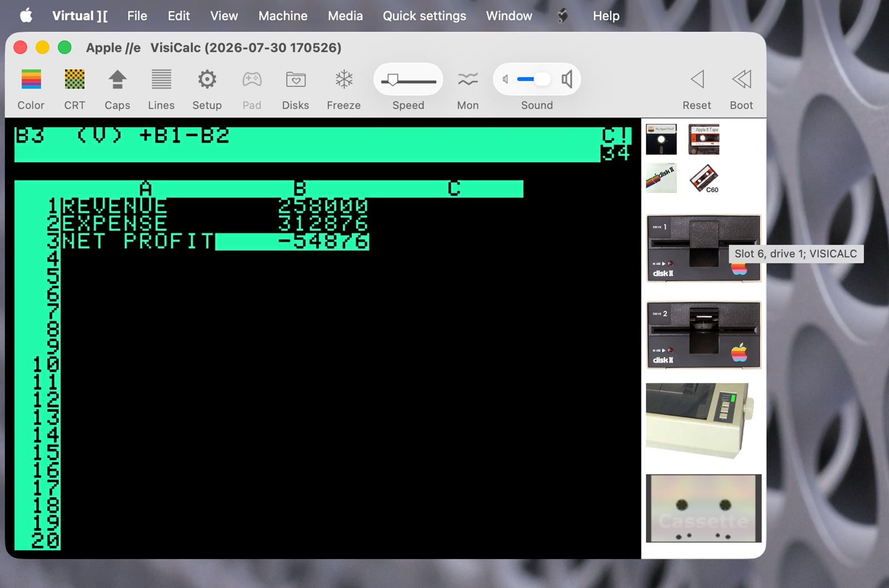Screen dimensions: 889x588
Task: Click row number 10
Action: point(46,365)
